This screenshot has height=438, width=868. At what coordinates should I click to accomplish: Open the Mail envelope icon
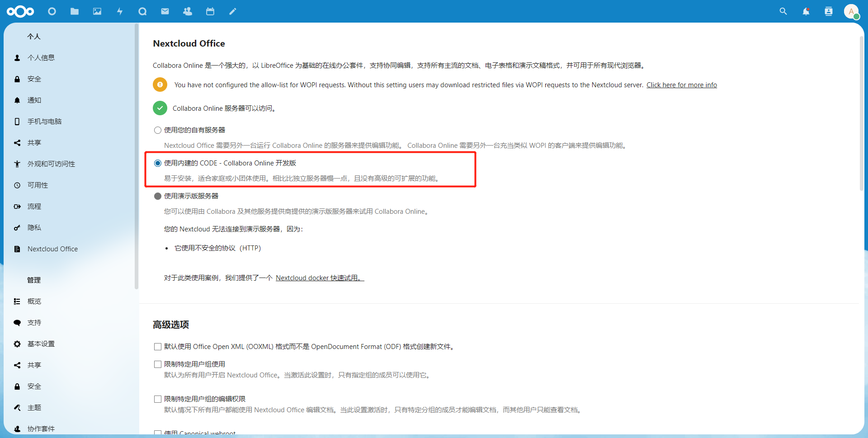(x=165, y=11)
